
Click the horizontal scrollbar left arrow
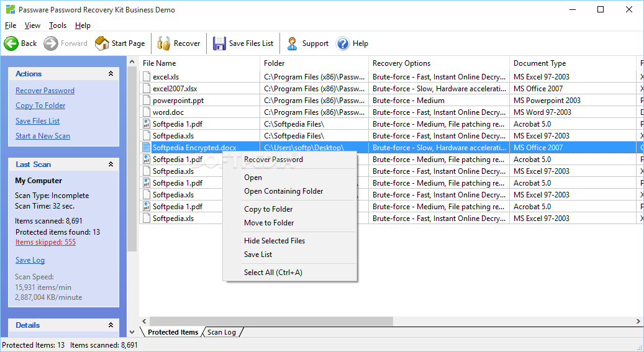pos(144,321)
